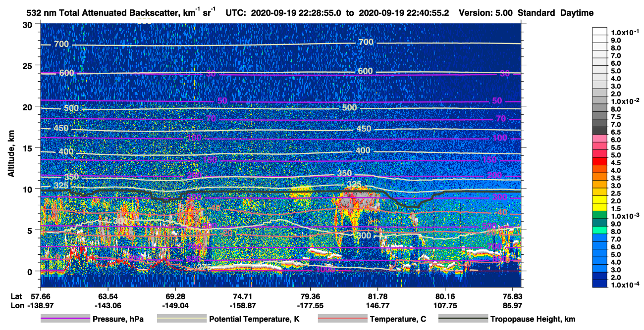Click color bar label 1.5
Screen dimensions: 644x330
pyautogui.click(x=616, y=209)
